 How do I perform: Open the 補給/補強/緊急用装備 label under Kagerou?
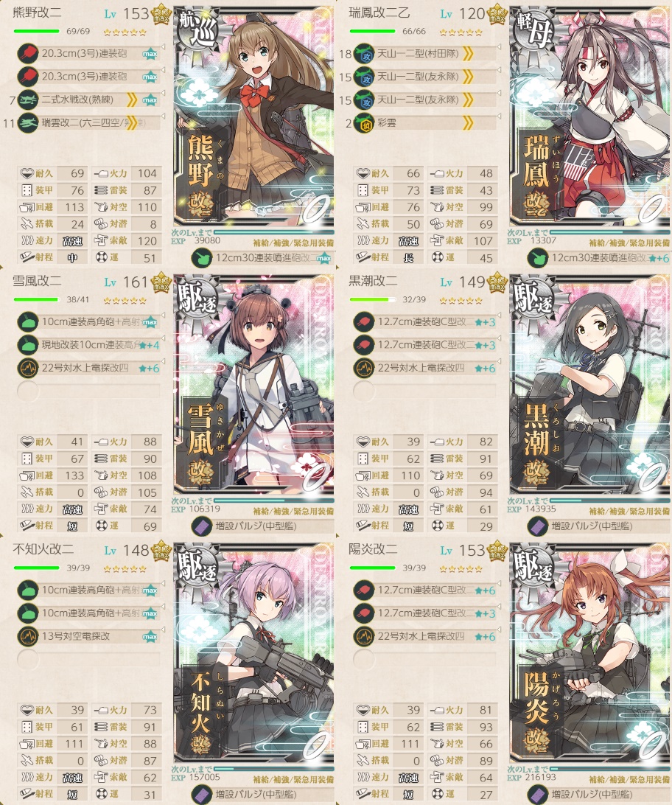pyautogui.click(x=629, y=779)
